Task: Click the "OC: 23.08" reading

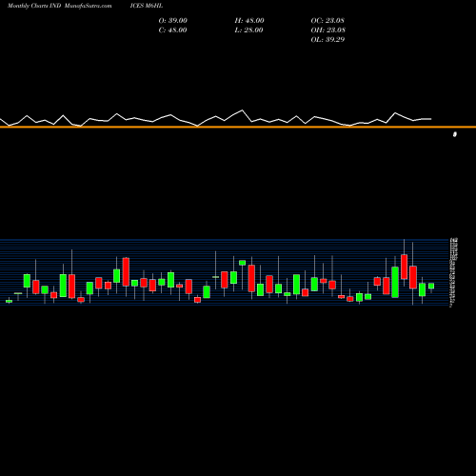Action: (x=327, y=21)
